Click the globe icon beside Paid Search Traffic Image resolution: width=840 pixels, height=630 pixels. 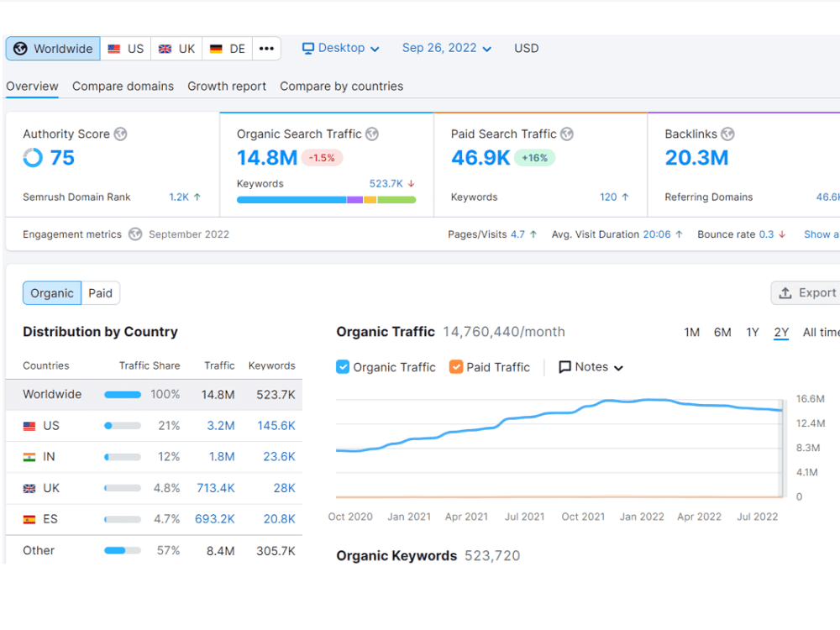pos(567,134)
